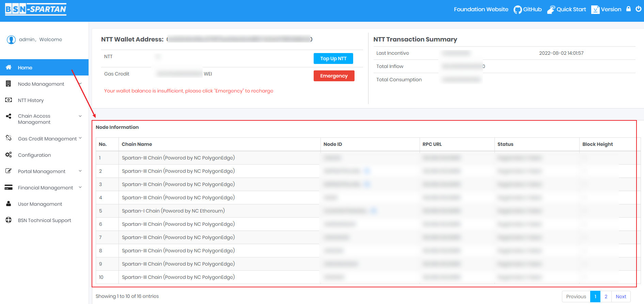Image resolution: width=644 pixels, height=304 pixels.
Task: Open the Configuration menu item
Action: pos(44,155)
